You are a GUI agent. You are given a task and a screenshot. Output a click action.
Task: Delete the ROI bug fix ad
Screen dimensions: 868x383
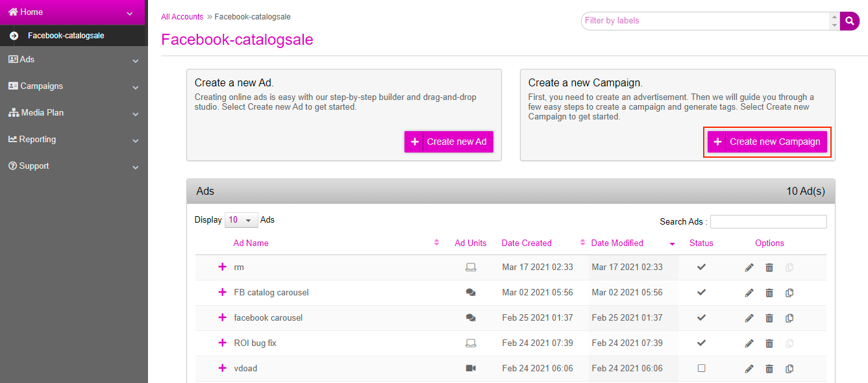pos(769,343)
